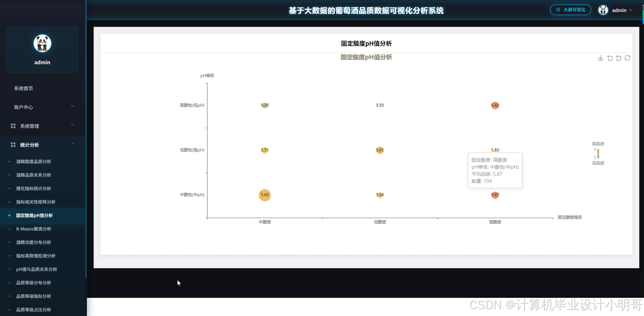Click the 5.60 bubble in 中酸度 column
Viewport: 644px width, 316px height.
pos(265,195)
